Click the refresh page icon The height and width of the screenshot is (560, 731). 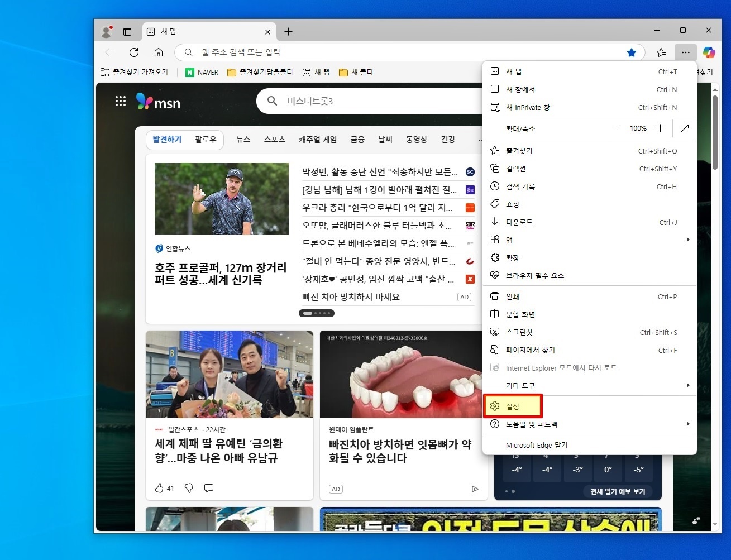134,52
